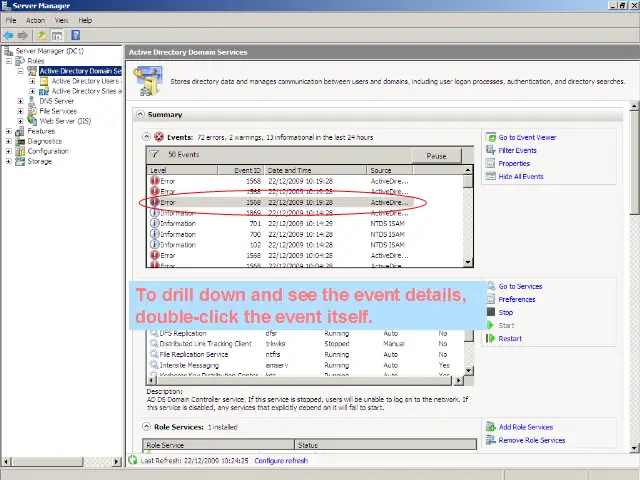The width and height of the screenshot is (640, 480).
Task: Expand the Diagnostics tree node
Action: [9, 141]
